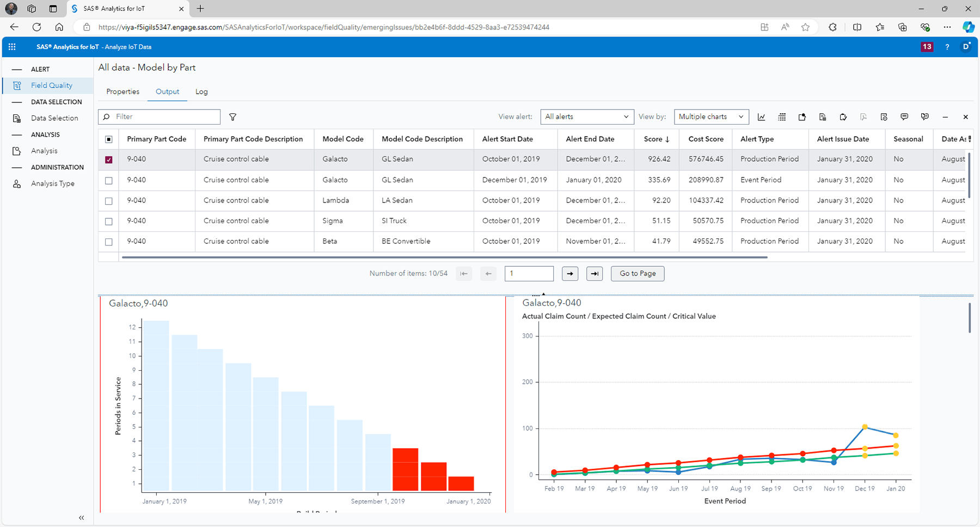
Task: Switch to table view with the grid icon
Action: (782, 117)
